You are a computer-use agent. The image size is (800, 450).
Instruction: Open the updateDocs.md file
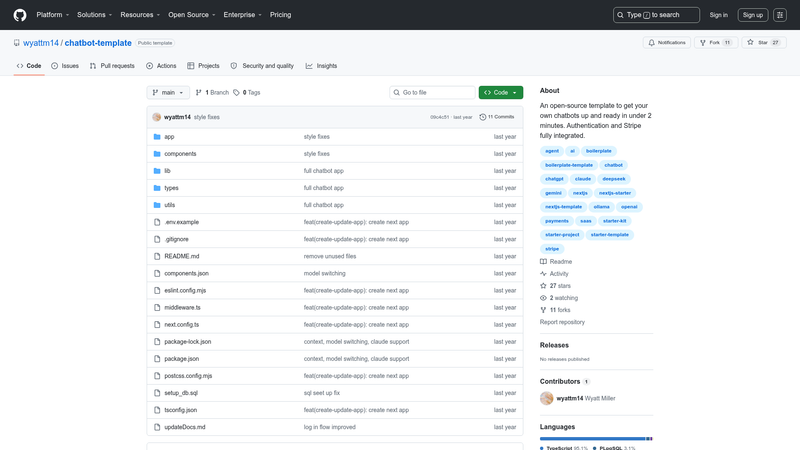point(185,427)
